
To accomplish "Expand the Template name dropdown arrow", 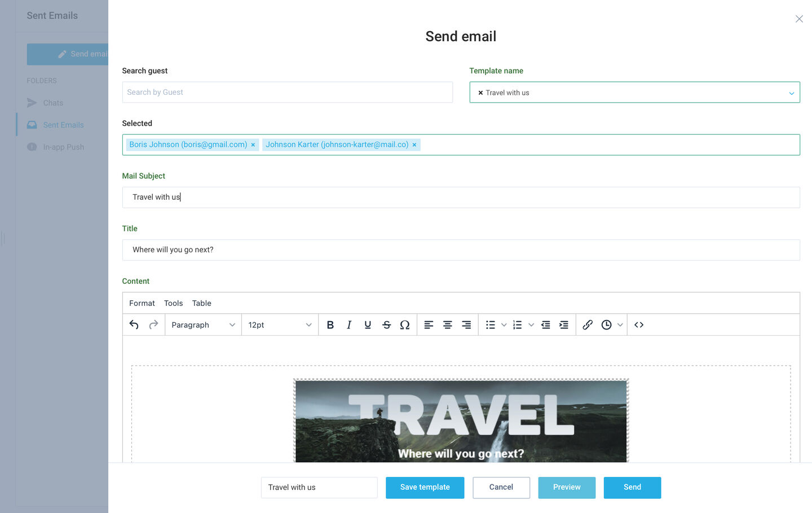I will click(791, 93).
